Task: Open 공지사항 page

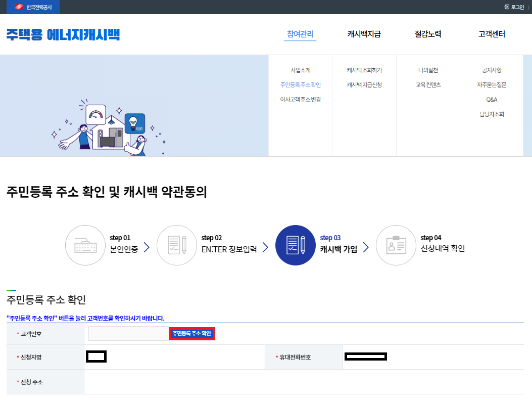Action: (492, 70)
